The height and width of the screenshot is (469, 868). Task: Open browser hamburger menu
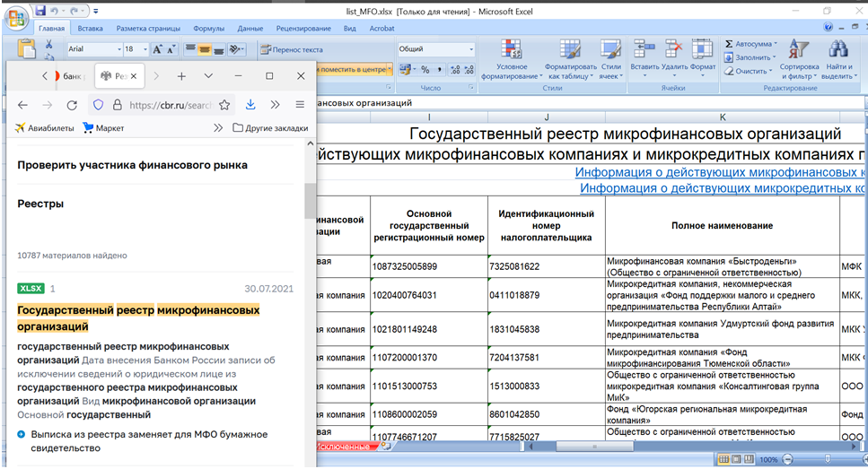pos(300,105)
